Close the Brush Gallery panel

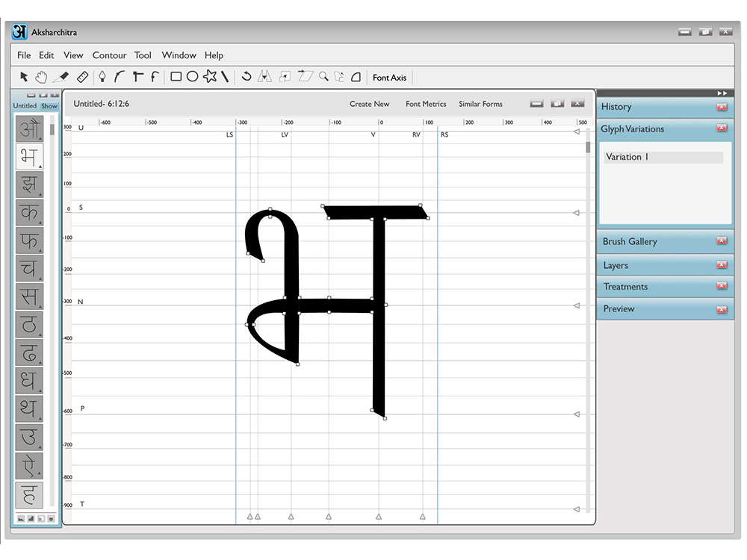click(722, 241)
